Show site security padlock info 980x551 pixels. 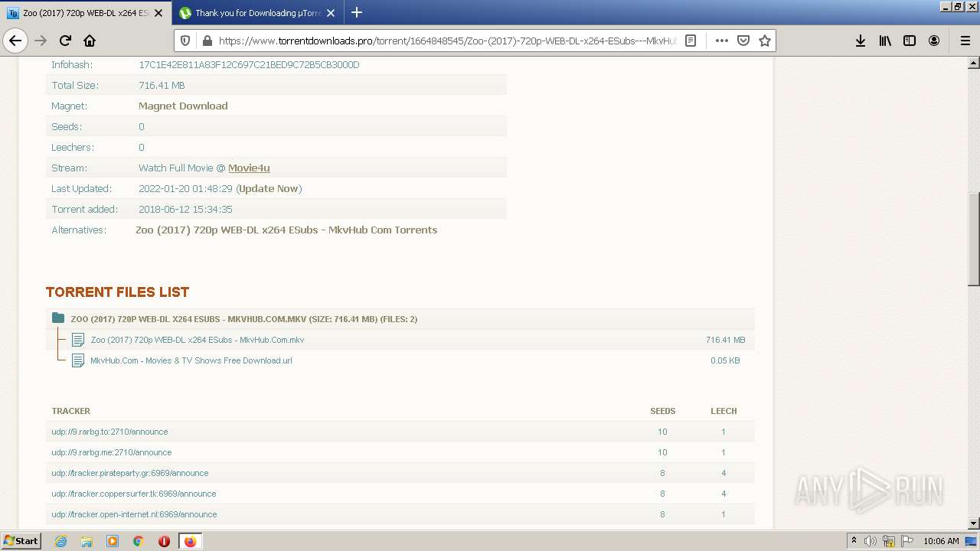coord(206,41)
